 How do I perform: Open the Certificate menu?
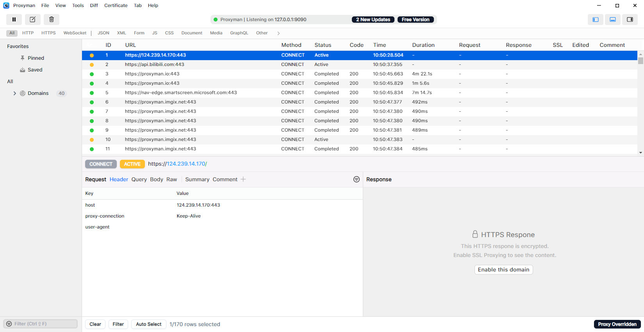(116, 5)
